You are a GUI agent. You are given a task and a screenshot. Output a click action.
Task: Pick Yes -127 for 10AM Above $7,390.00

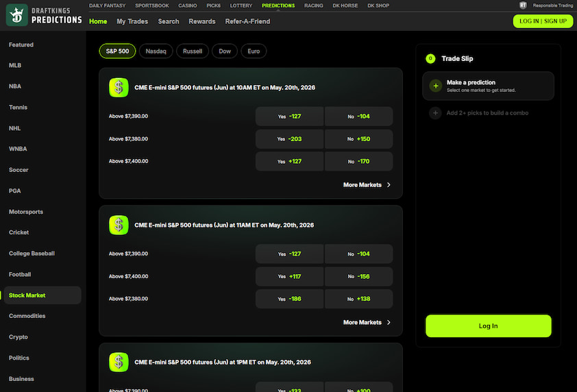click(289, 117)
